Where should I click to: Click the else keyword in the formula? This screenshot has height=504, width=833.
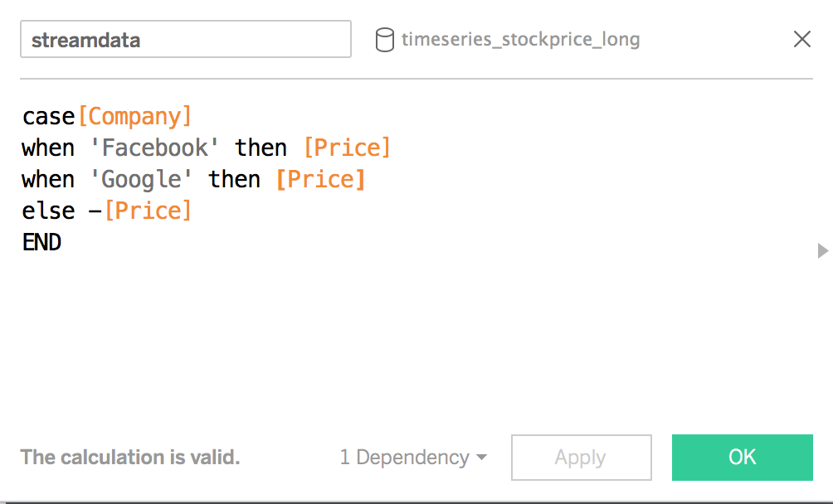(x=48, y=211)
